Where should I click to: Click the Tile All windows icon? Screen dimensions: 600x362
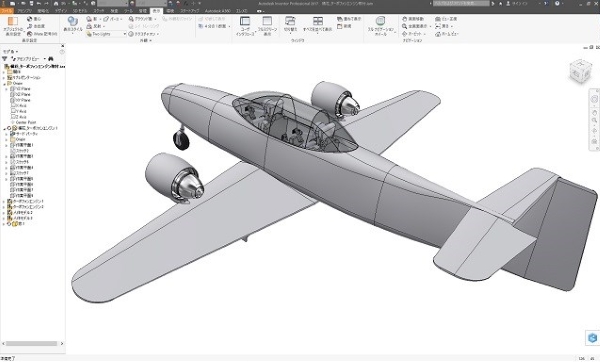tap(317, 24)
